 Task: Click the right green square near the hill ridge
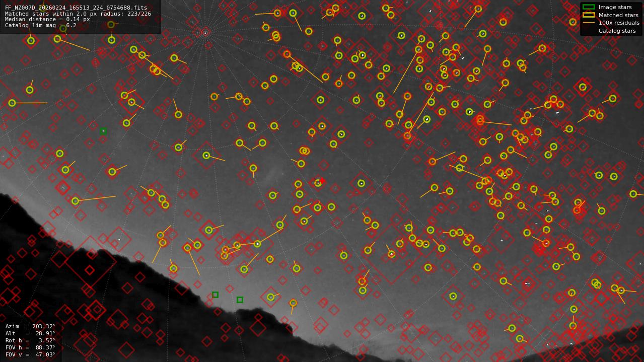pyautogui.click(x=240, y=300)
